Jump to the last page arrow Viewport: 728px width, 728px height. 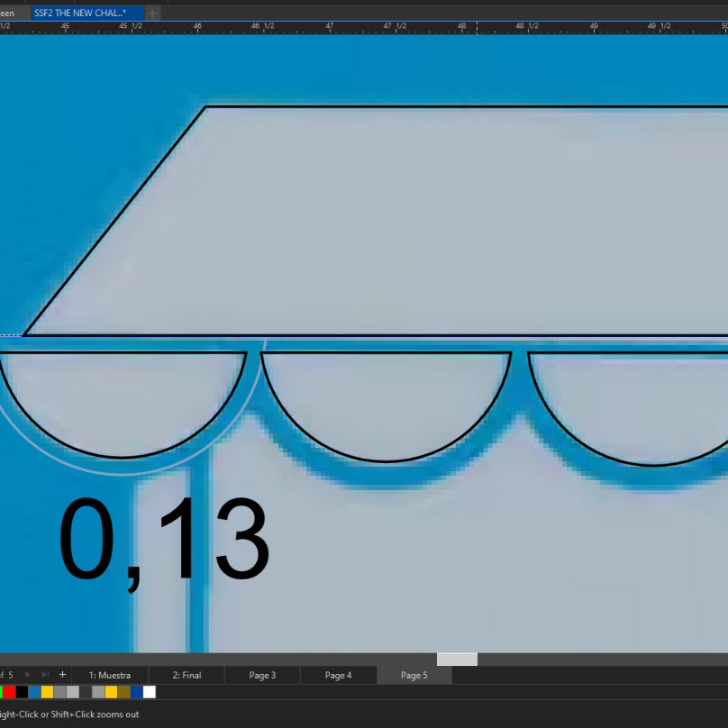pyautogui.click(x=45, y=674)
